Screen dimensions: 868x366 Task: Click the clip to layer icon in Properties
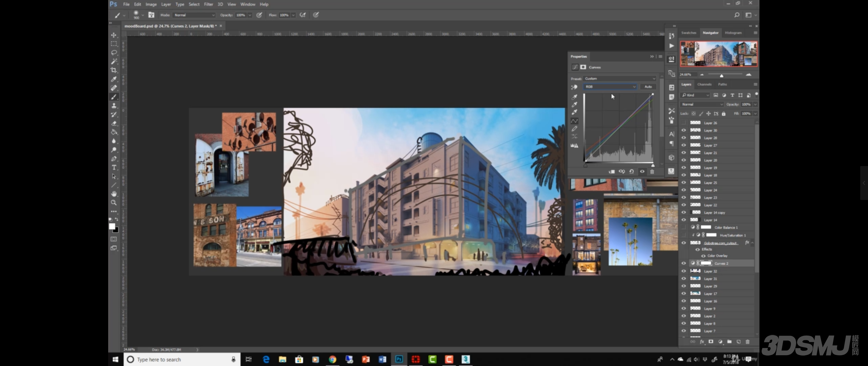tap(612, 171)
